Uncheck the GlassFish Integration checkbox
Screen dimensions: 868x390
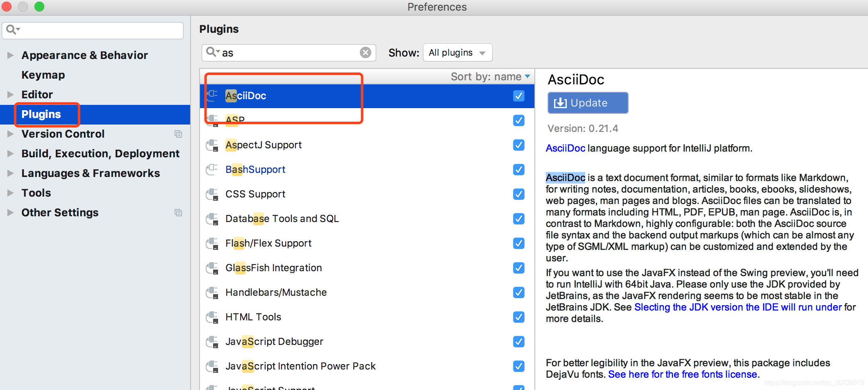(519, 268)
